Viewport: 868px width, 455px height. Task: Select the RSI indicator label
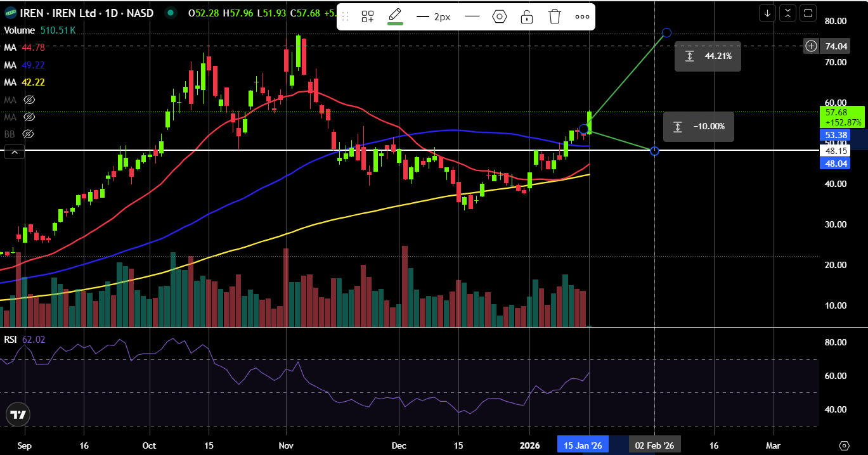[x=10, y=340]
